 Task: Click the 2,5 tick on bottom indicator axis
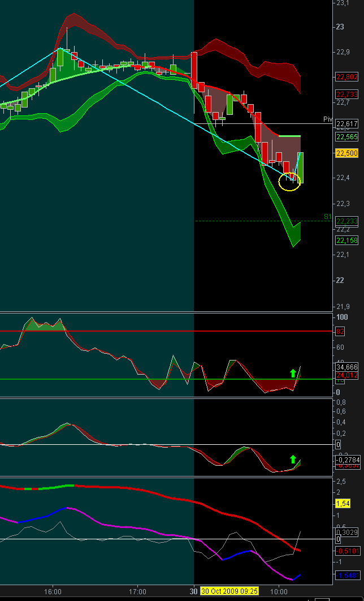click(341, 480)
